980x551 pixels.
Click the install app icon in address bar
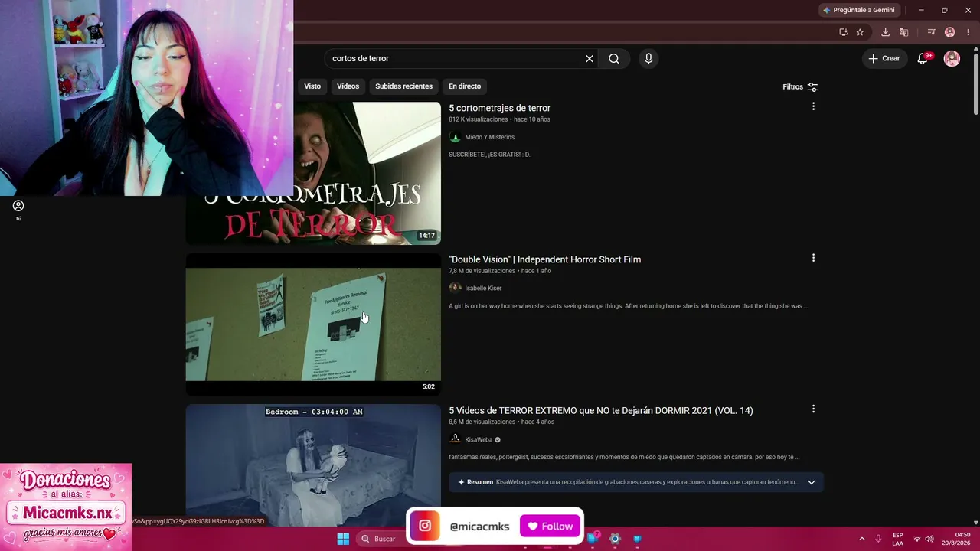843,32
